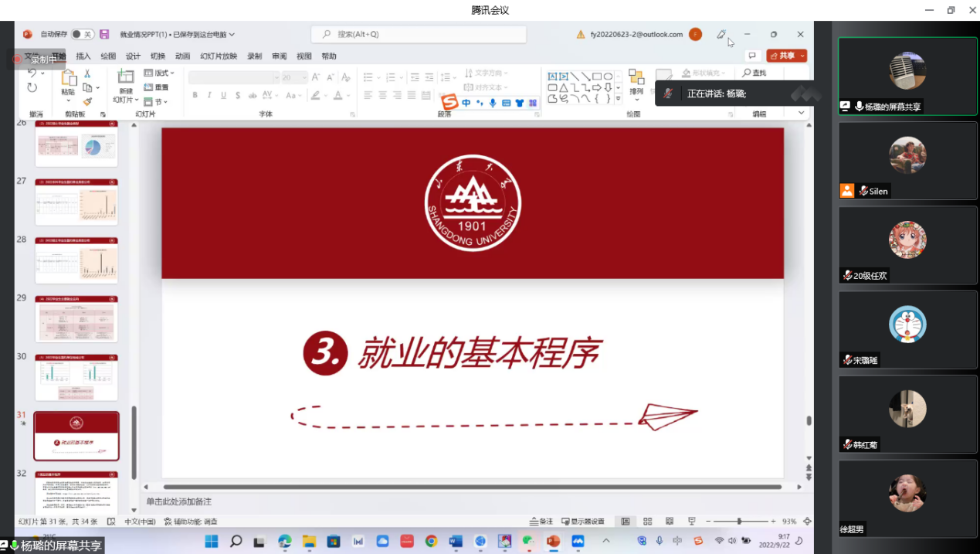Toggle the Notes pane in status bar
Image resolution: width=980 pixels, height=554 pixels.
(541, 522)
